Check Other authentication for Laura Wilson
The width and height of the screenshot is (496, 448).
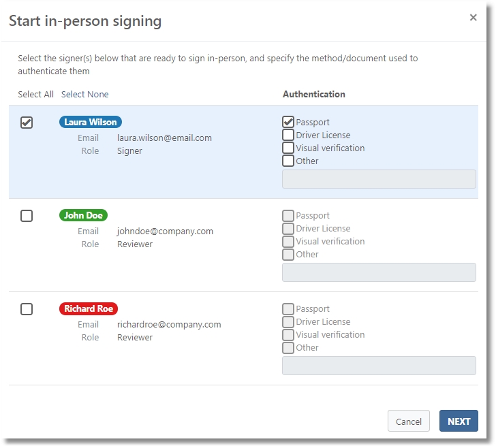[288, 161]
